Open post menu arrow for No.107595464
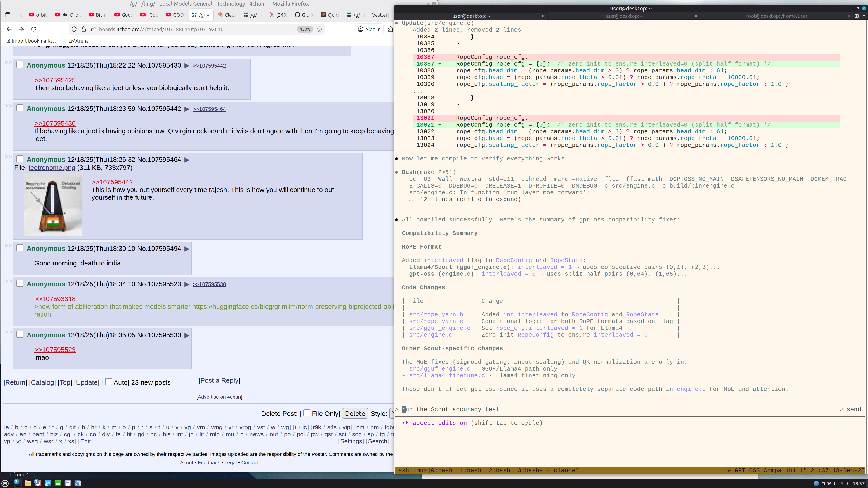Viewport: 868px width, 488px height. pos(187,160)
